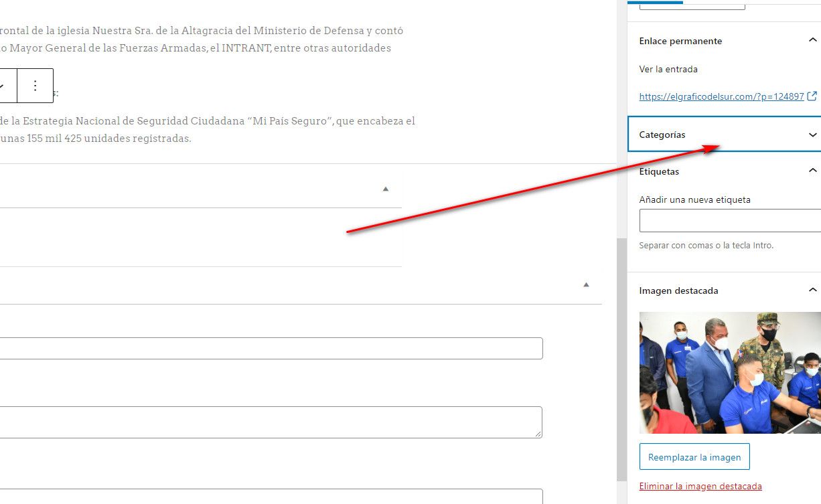Click the multiline meta box textarea
Screen dimensions: 821x504
click(270, 422)
